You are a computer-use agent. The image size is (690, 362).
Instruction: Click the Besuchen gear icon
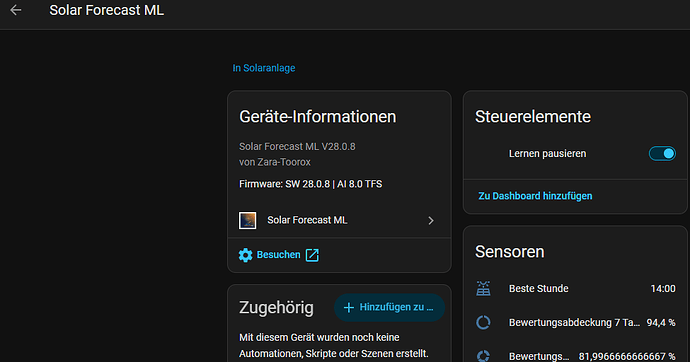pyautogui.click(x=246, y=255)
